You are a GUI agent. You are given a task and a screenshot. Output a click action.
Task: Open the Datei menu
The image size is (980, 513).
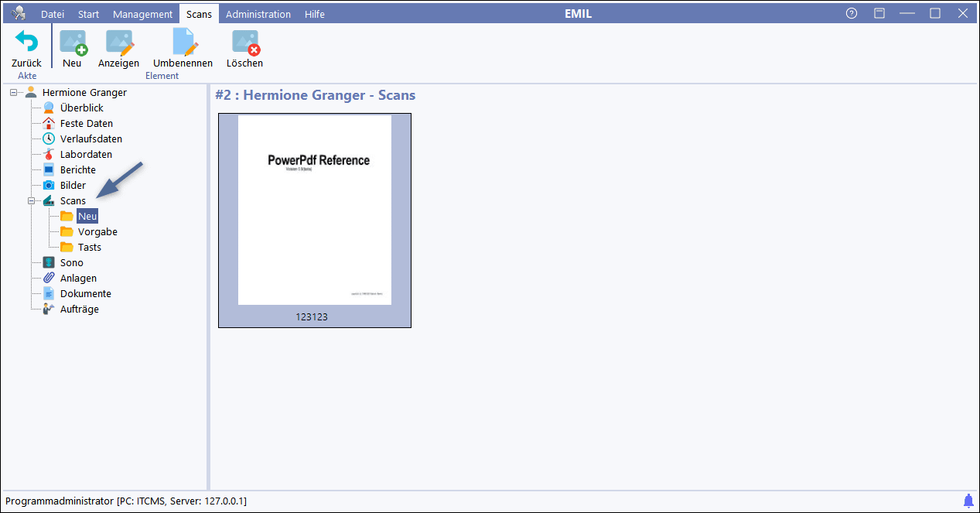pyautogui.click(x=53, y=14)
